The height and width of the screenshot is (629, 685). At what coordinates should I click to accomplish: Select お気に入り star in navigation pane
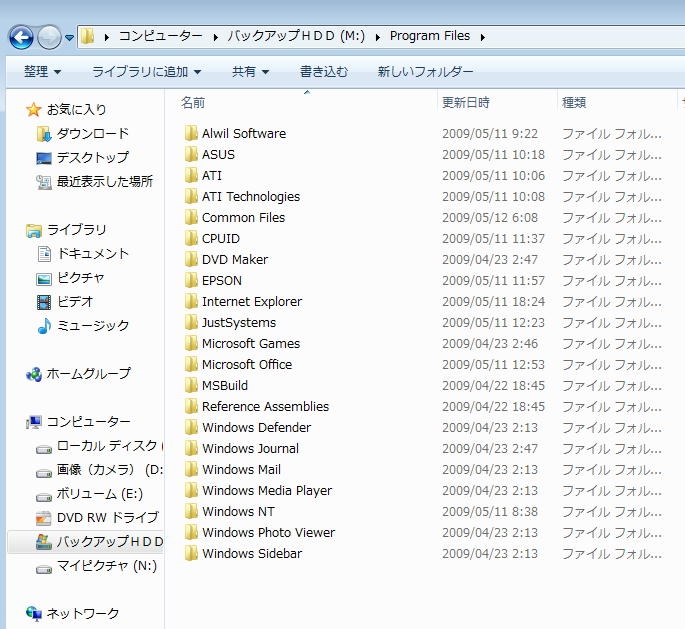coord(33,110)
